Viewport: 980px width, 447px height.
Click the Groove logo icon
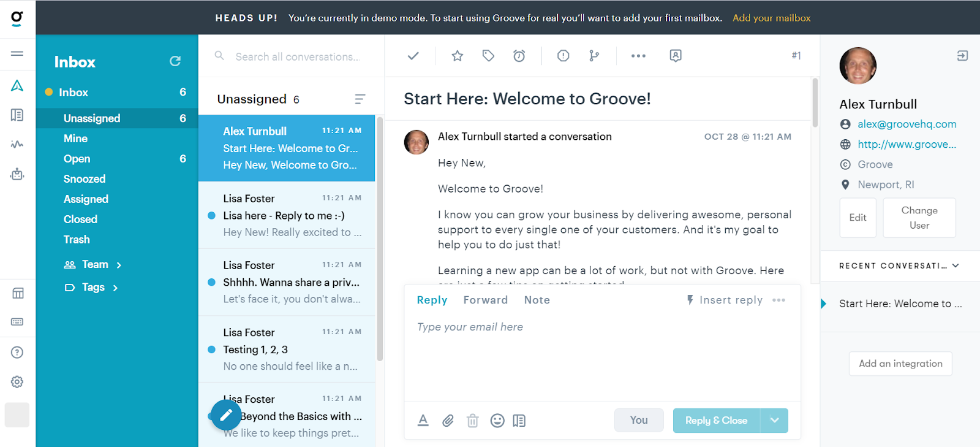pos(17,18)
